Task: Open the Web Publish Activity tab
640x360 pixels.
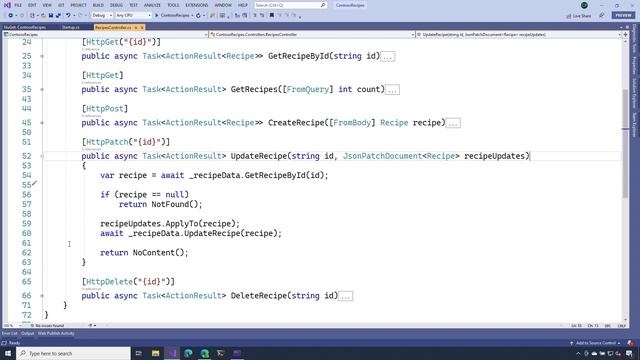Action: [56, 333]
